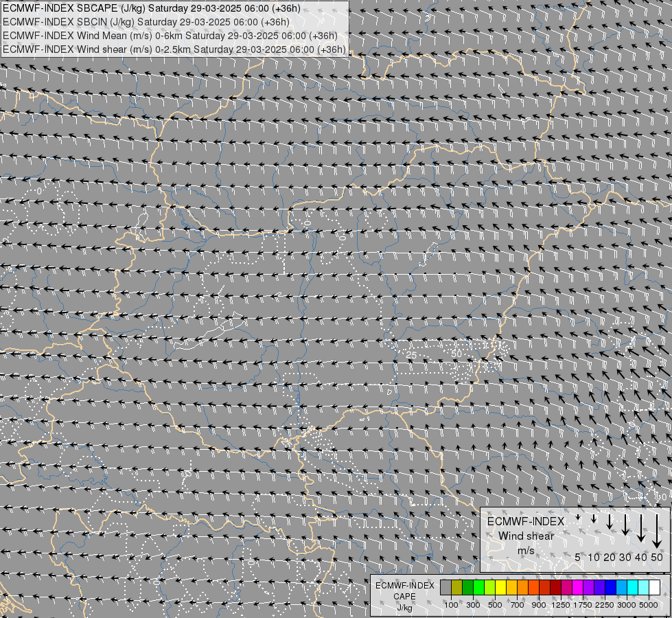Select the pure yellow CAPE legend swatch

(x=501, y=587)
